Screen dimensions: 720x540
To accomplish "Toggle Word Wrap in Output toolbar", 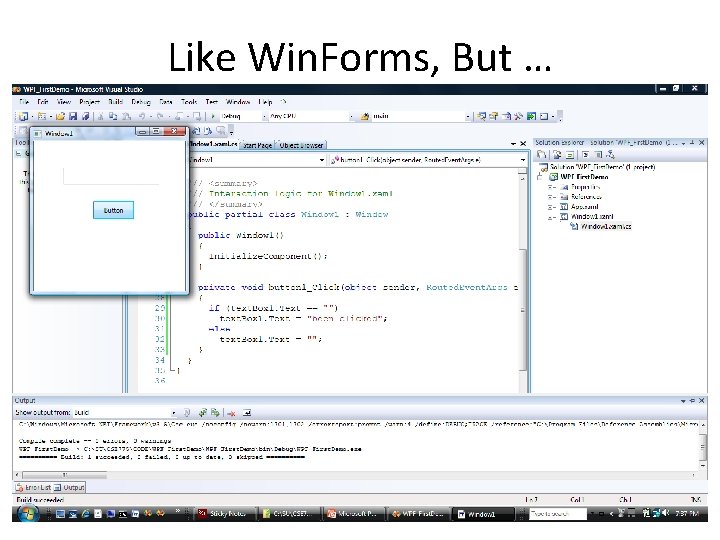I will point(247,413).
